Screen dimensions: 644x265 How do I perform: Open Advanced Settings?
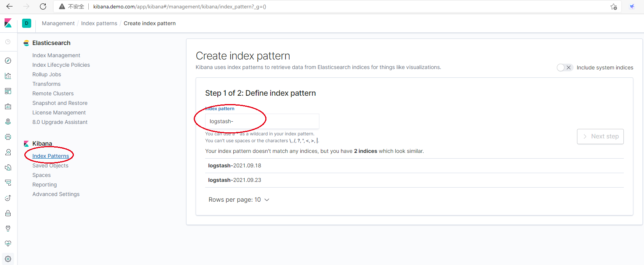click(x=56, y=194)
